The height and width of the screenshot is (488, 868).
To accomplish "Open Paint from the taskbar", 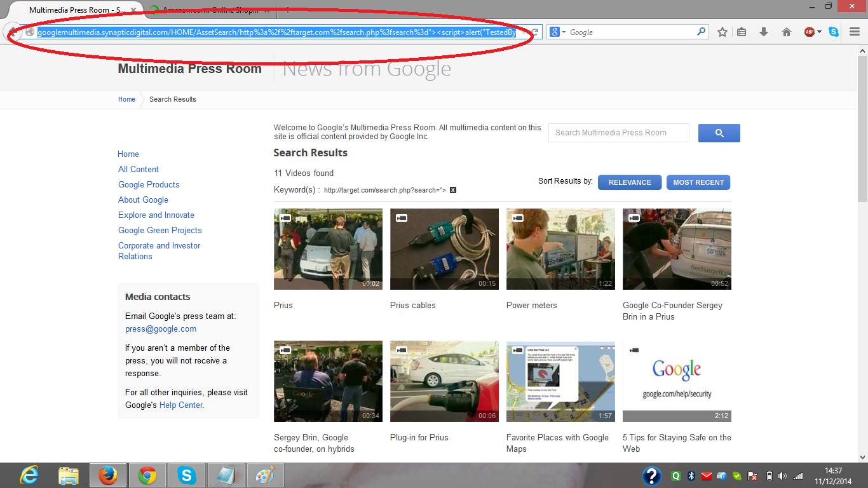I will click(x=266, y=475).
